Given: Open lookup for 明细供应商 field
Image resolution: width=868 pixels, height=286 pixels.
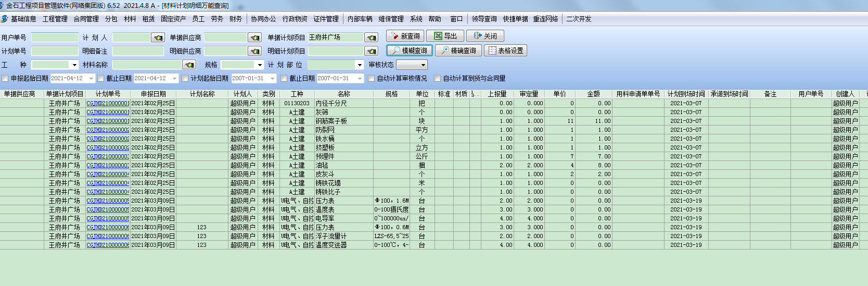Looking at the screenshot, I should click(x=254, y=51).
